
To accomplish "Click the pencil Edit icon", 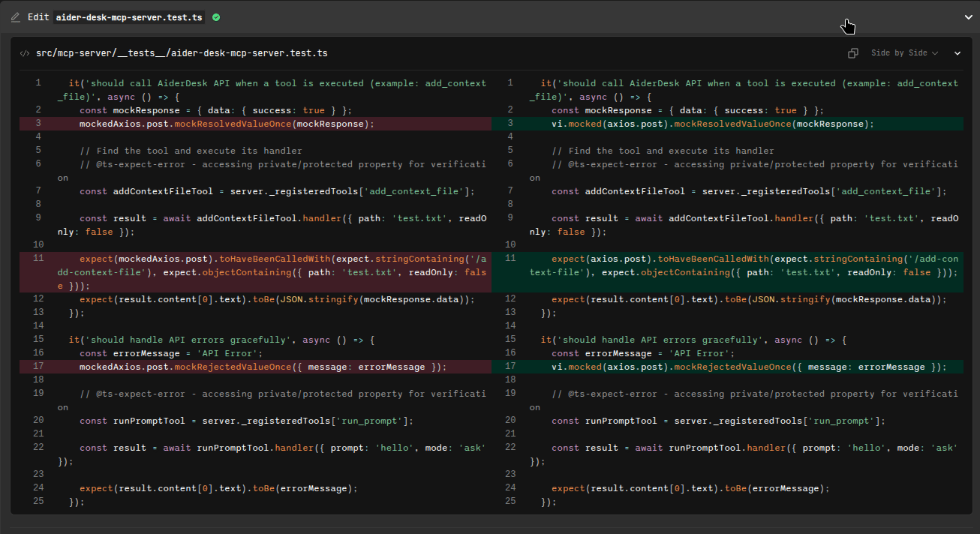I will [x=15, y=16].
